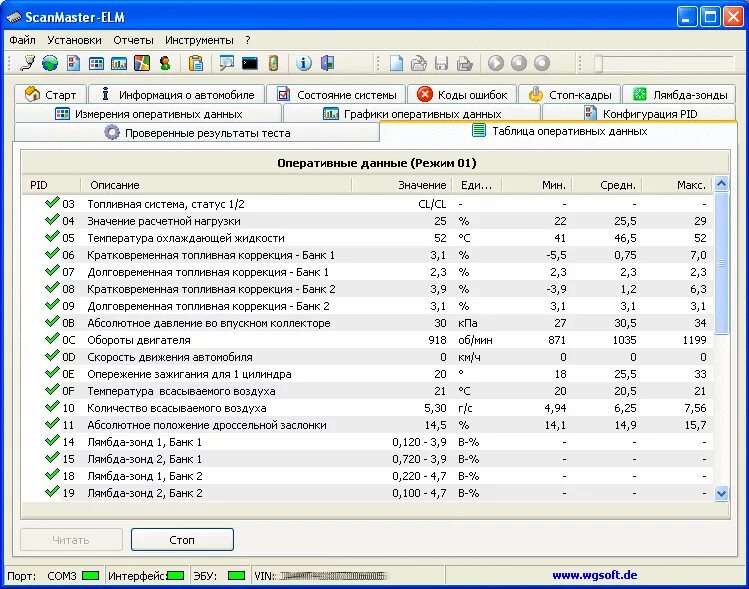The image size is (749, 589).
Task: Click the globe icon in toolbar
Action: (x=50, y=63)
